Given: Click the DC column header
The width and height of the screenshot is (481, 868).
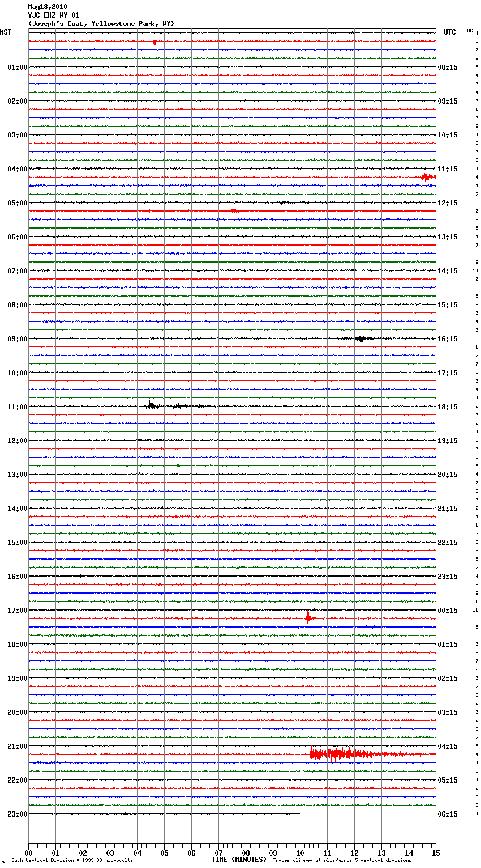Looking at the screenshot, I should (470, 31).
